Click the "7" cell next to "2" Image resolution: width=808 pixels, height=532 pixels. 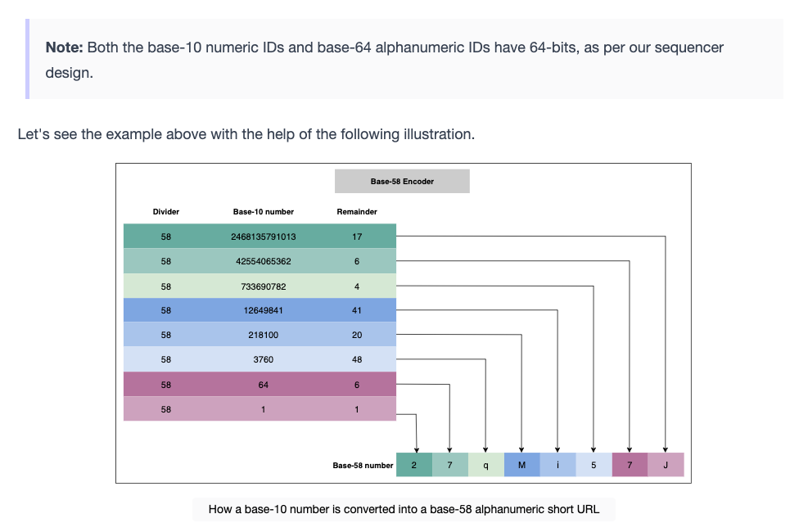pos(450,465)
